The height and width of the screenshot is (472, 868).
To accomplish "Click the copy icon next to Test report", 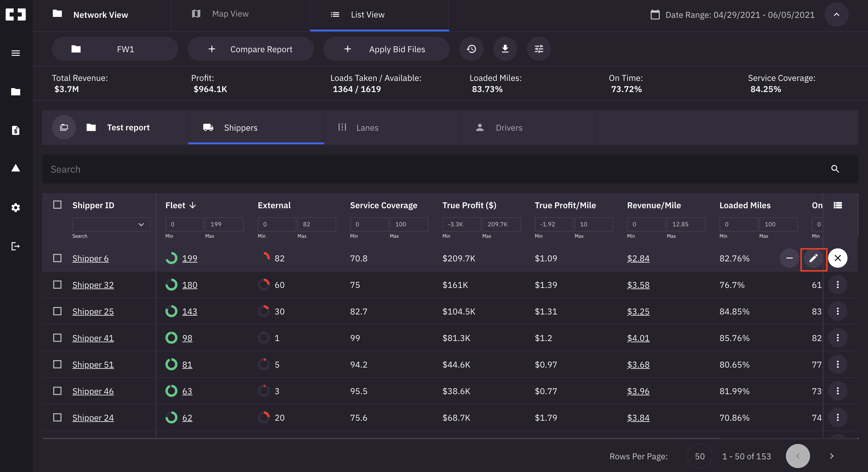I will [x=64, y=127].
